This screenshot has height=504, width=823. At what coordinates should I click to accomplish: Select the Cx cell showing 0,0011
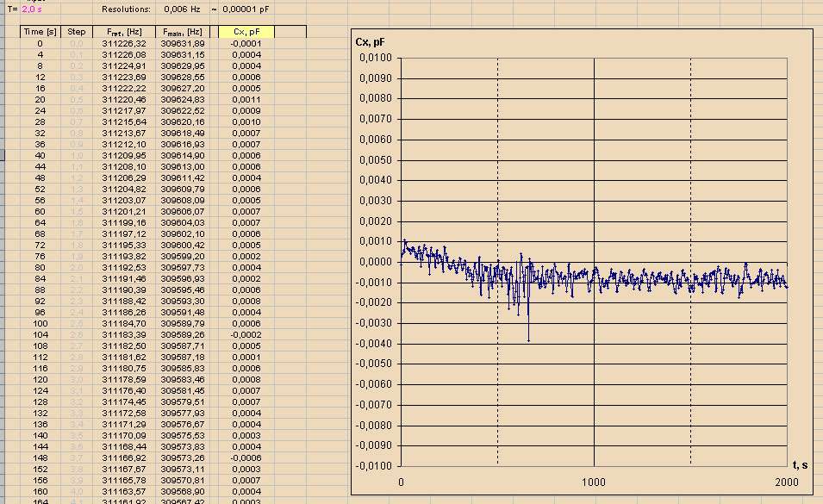click(246, 100)
